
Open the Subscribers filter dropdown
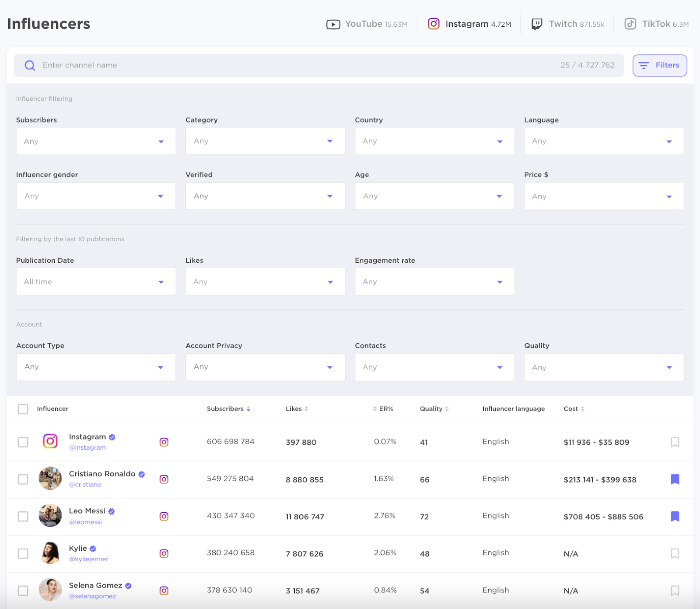pyautogui.click(x=96, y=141)
